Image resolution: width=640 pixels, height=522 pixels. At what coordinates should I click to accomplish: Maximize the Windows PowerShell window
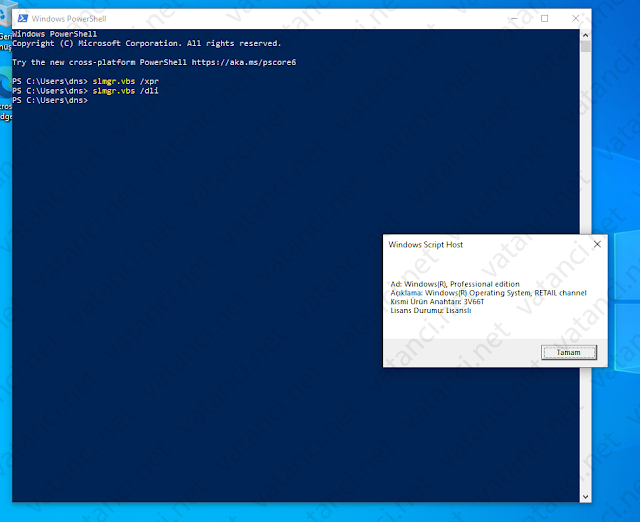(544, 18)
